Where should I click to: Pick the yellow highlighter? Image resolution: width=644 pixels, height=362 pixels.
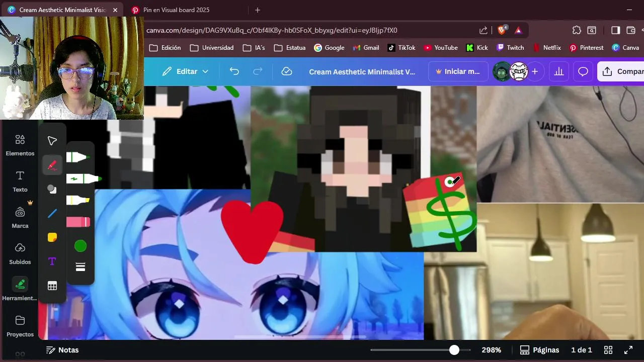(x=78, y=201)
